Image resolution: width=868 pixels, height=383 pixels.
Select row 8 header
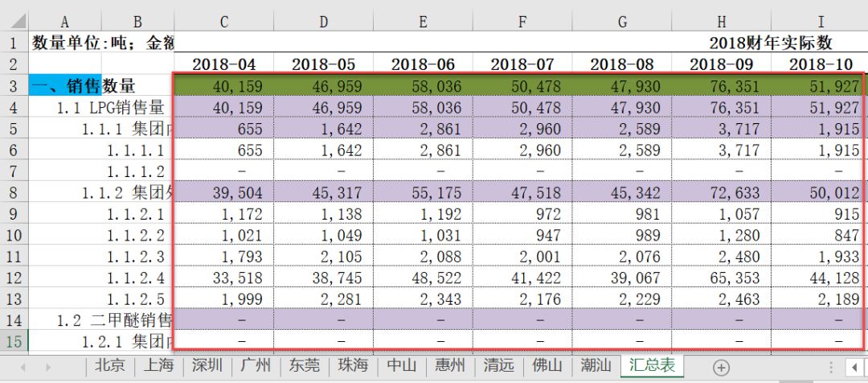point(14,193)
